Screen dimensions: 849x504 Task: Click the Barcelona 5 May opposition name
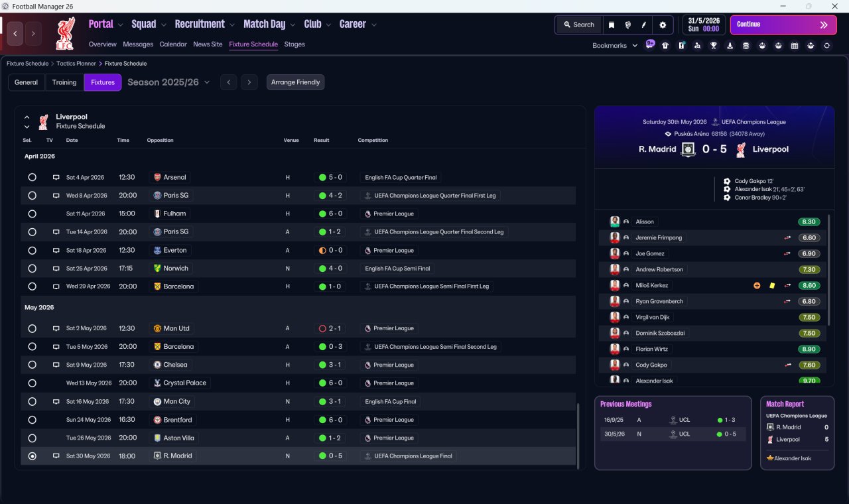(178, 346)
